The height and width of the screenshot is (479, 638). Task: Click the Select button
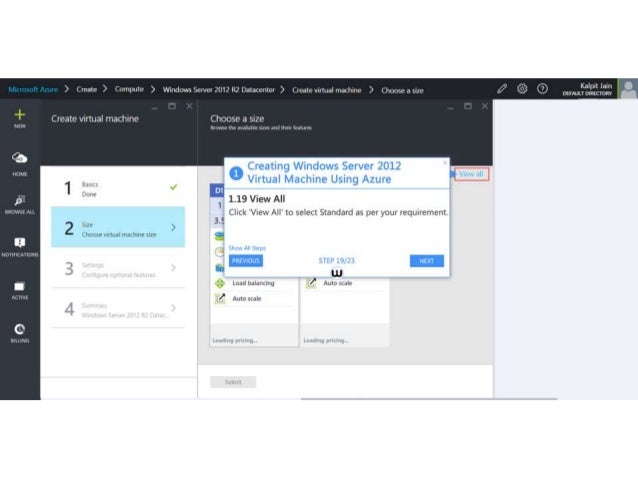233,382
